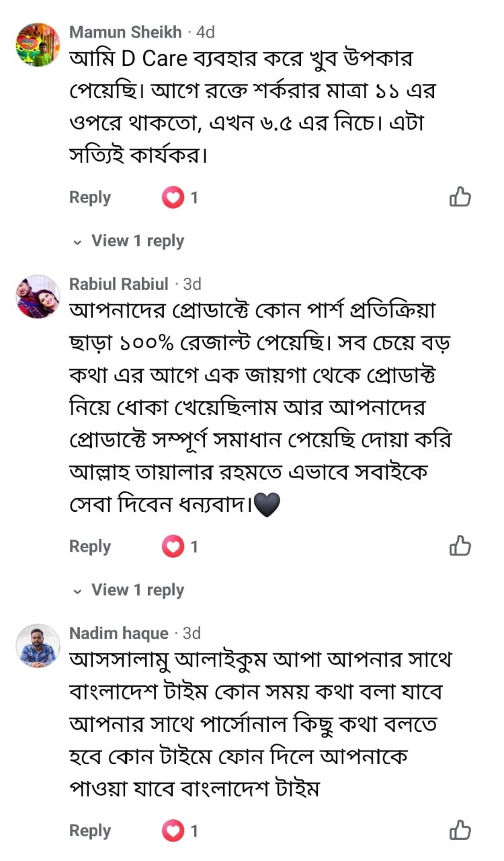Open Nadim haque's profile picture
The width and height of the screenshot is (504, 861).
click(38, 646)
